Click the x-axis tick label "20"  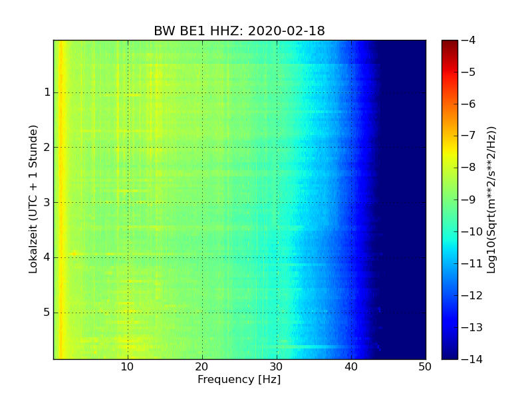(x=202, y=367)
